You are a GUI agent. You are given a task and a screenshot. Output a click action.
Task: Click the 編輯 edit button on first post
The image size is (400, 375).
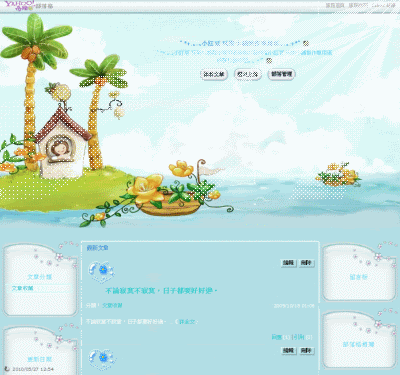(x=288, y=263)
